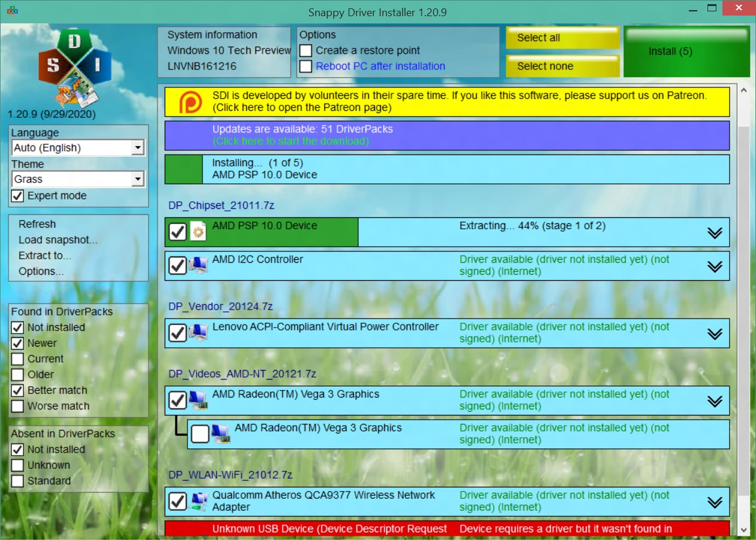Click the nested AMD Radeon Vega 3 Graphics icon
The height and width of the screenshot is (540, 756).
point(220,434)
